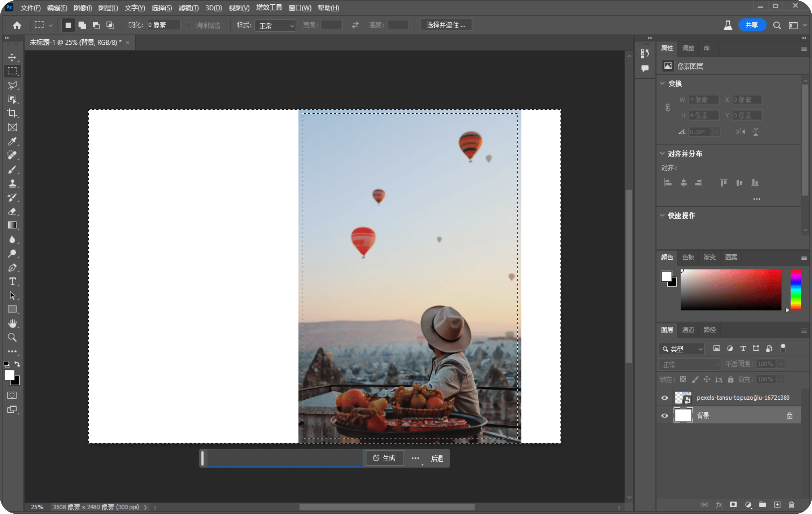
Task: Click the color picker gradient field
Action: pyautogui.click(x=731, y=290)
